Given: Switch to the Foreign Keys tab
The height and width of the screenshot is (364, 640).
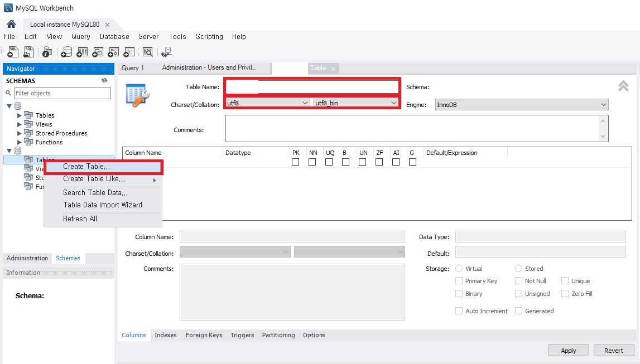Looking at the screenshot, I should [x=204, y=334].
